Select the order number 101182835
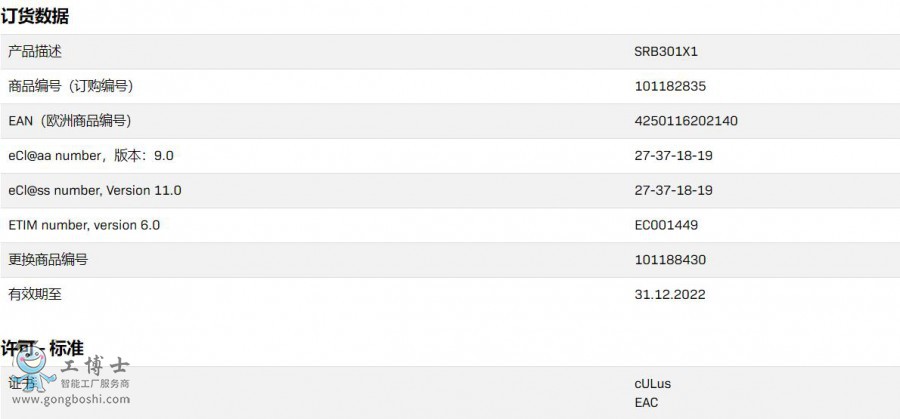This screenshot has height=419, width=900. click(x=670, y=87)
